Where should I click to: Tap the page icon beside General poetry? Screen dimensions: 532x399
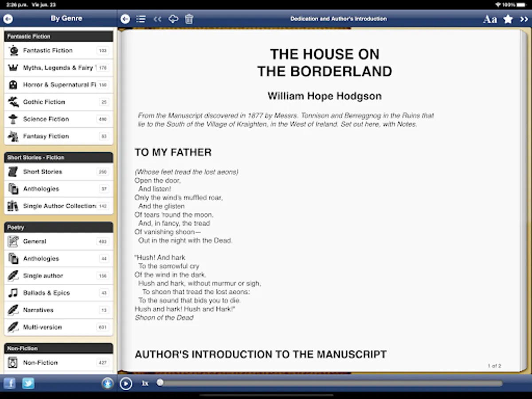click(x=13, y=242)
